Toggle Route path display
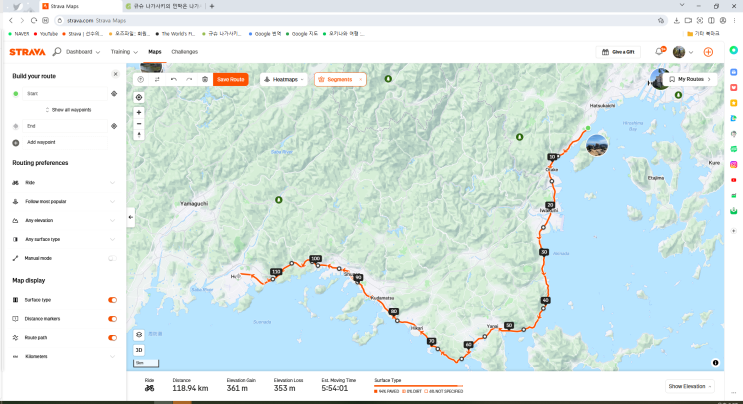This screenshot has height=404, width=743. [x=112, y=338]
